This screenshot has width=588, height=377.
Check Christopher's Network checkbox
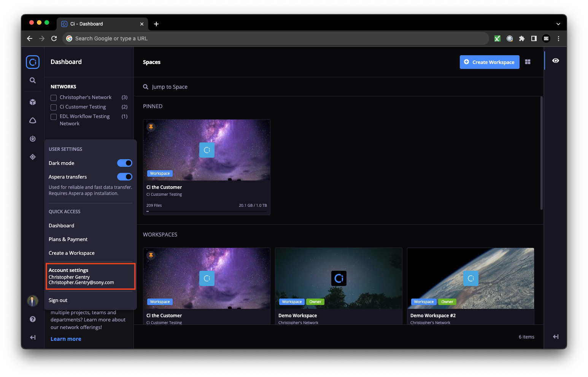(x=54, y=98)
